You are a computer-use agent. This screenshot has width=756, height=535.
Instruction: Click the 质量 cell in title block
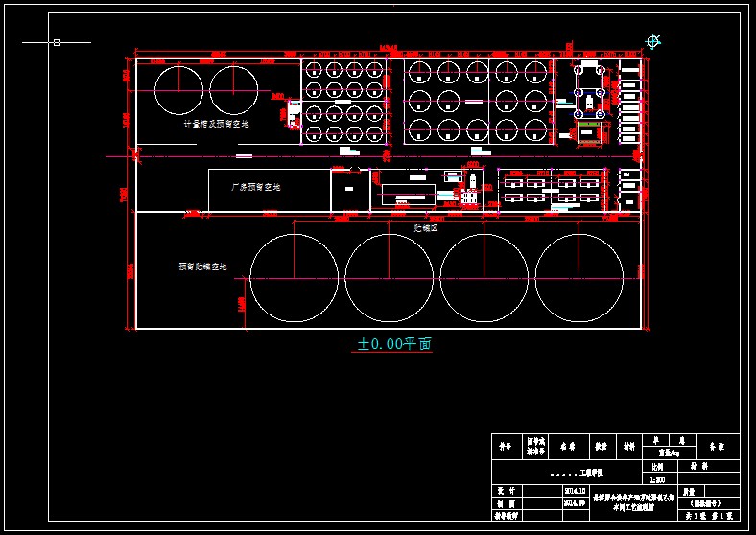pyautogui.click(x=688, y=490)
